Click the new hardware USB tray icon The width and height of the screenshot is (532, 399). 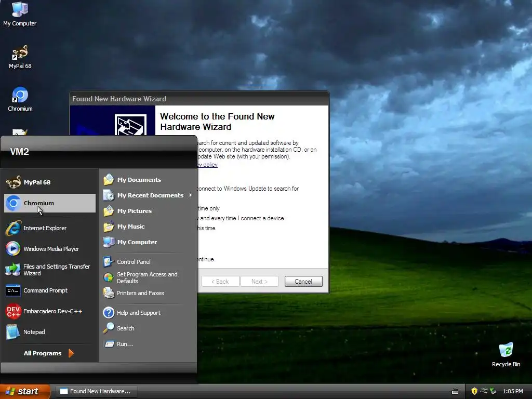coord(484,391)
